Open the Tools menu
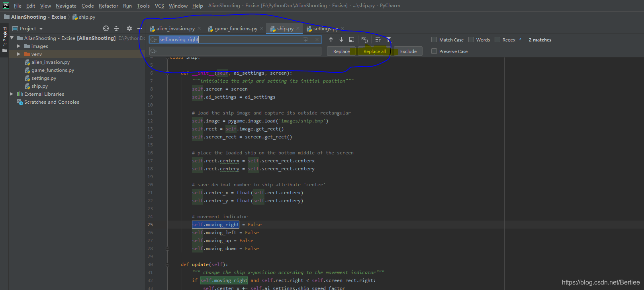 coord(143,6)
